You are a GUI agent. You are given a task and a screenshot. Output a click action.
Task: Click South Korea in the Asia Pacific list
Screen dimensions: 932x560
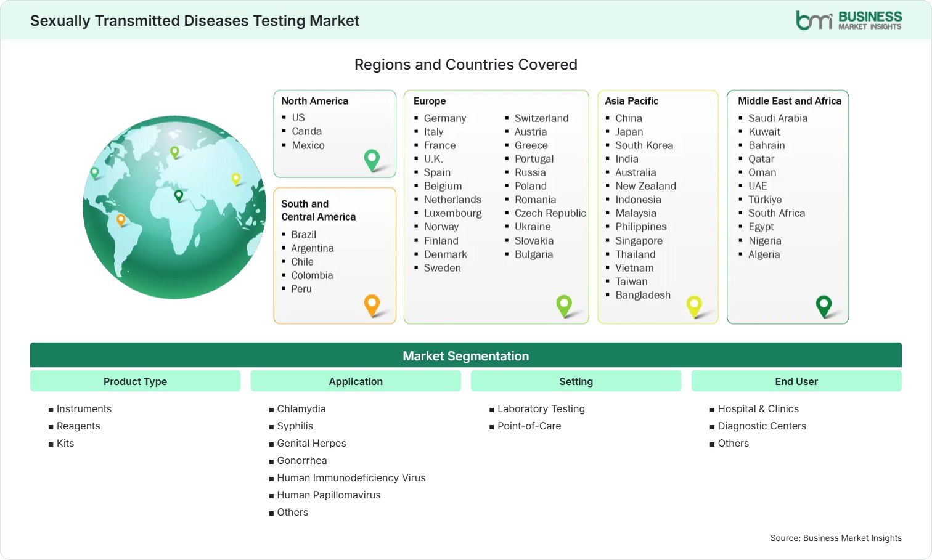644,145
